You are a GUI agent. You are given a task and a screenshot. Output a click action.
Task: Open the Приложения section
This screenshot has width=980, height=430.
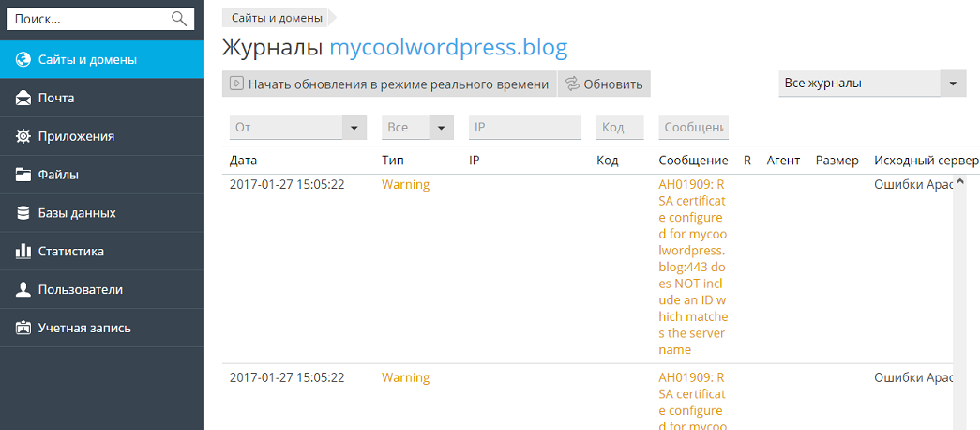101,136
